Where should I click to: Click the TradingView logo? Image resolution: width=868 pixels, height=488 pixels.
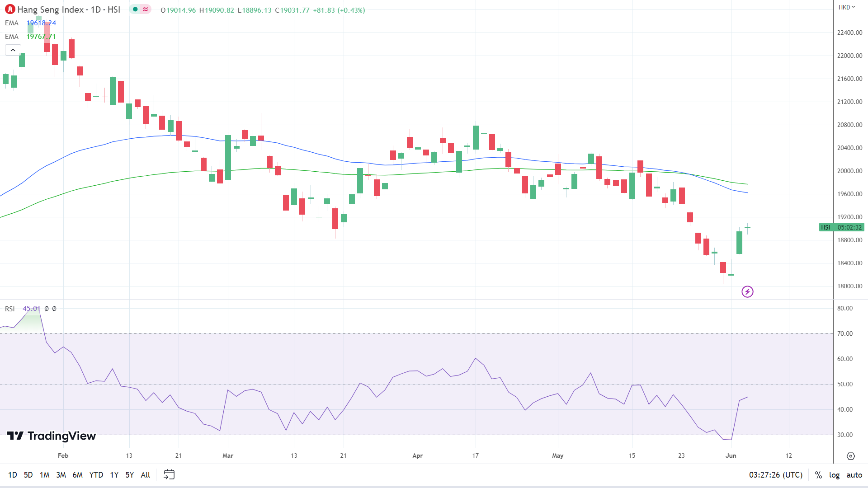click(x=51, y=436)
